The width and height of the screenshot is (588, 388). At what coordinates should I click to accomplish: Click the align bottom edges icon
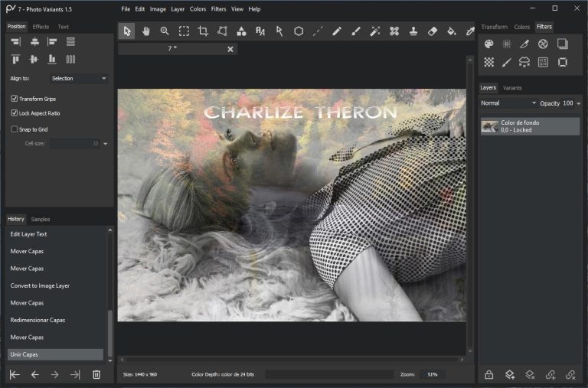click(x=52, y=59)
